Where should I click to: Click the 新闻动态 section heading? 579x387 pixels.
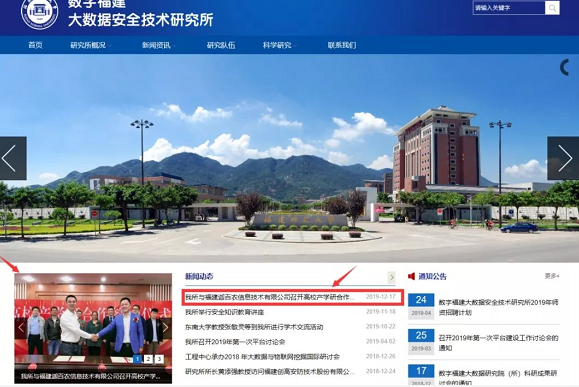point(199,276)
